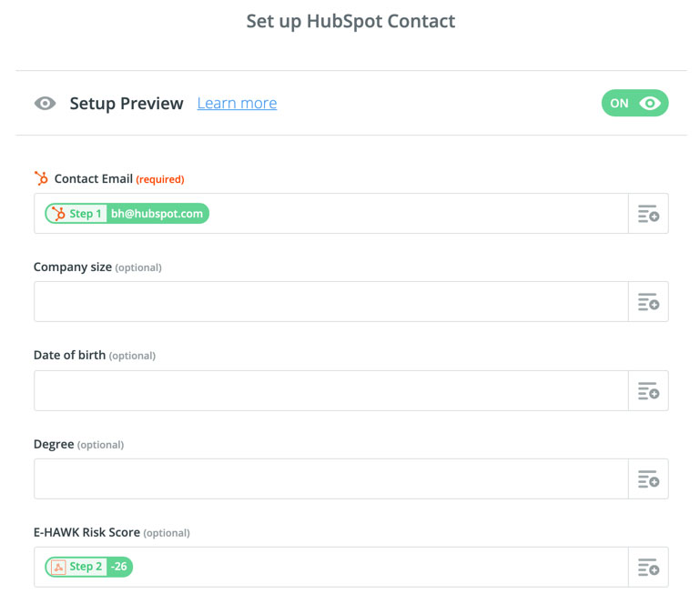This screenshot has height=604, width=700.
Task: Click the eye icon beside Setup Preview
Action: click(x=46, y=104)
